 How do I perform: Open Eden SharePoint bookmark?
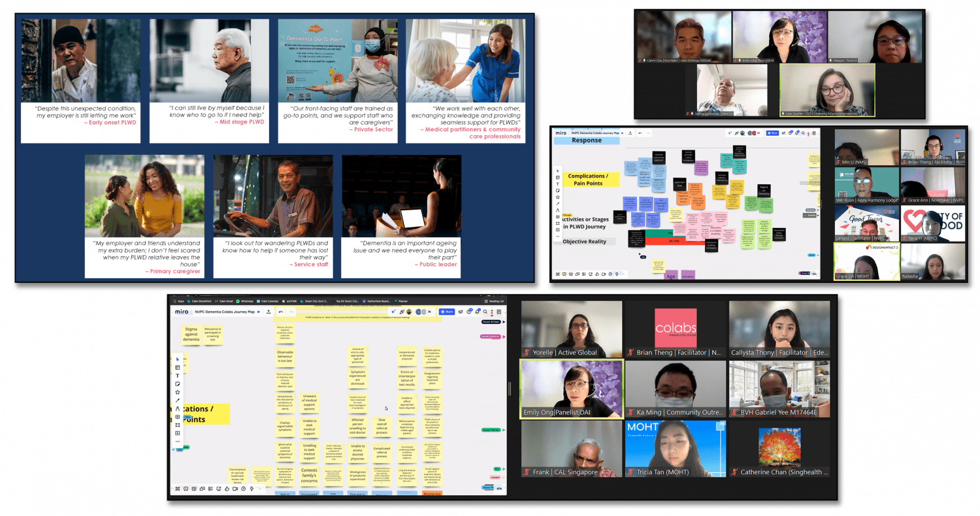(200, 301)
